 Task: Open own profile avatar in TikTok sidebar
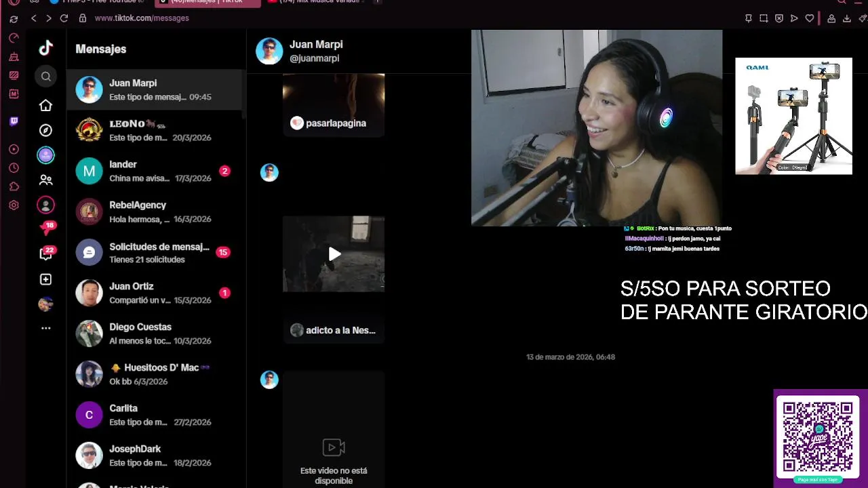tap(45, 304)
